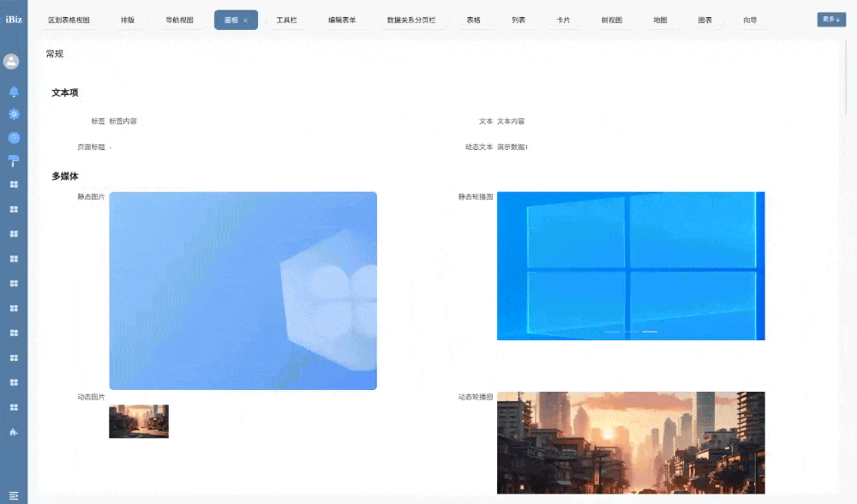Screen dimensions: 857x504
Task: Click the 演示数据1 dynamic text value
Action: coord(512,147)
